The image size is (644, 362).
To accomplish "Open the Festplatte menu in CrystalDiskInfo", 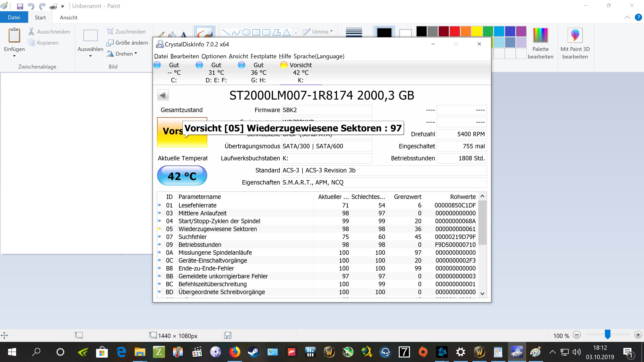I will coord(263,56).
